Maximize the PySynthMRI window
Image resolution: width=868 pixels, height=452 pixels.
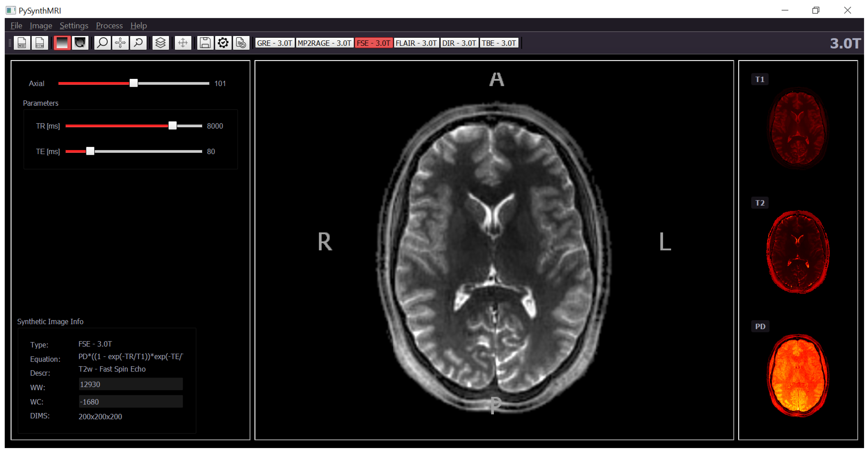pyautogui.click(x=816, y=10)
